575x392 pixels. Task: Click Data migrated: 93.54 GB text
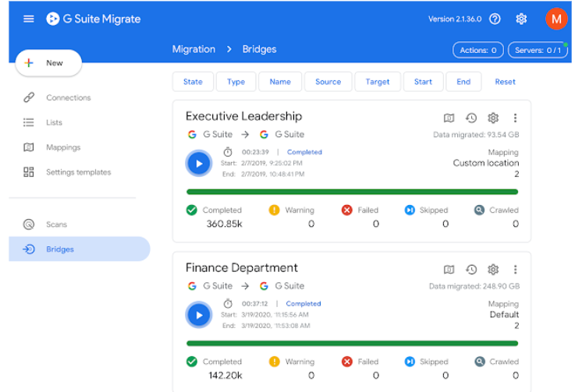(x=476, y=135)
